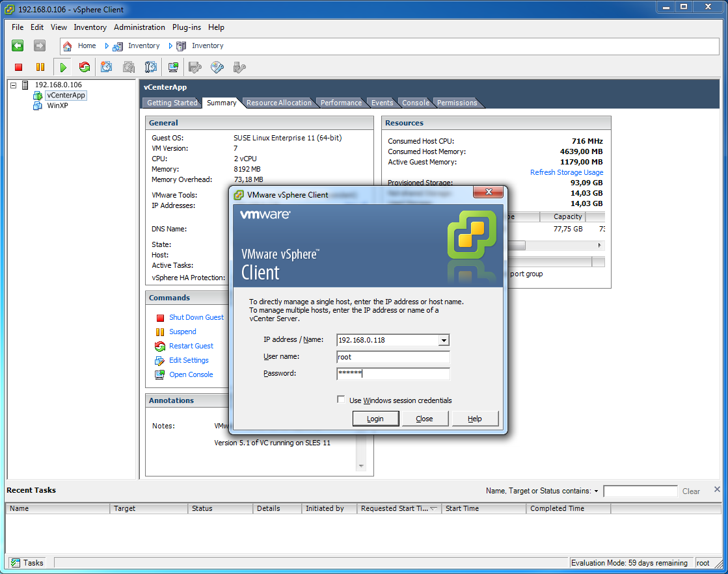
Task: Close the Recent Tasks panel with X
Action: tap(717, 489)
